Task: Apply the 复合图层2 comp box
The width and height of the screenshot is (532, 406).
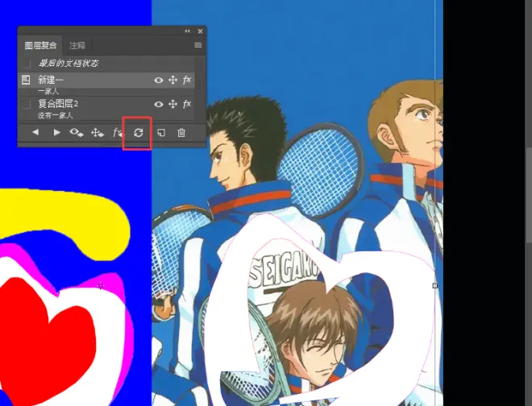Action: (x=27, y=104)
